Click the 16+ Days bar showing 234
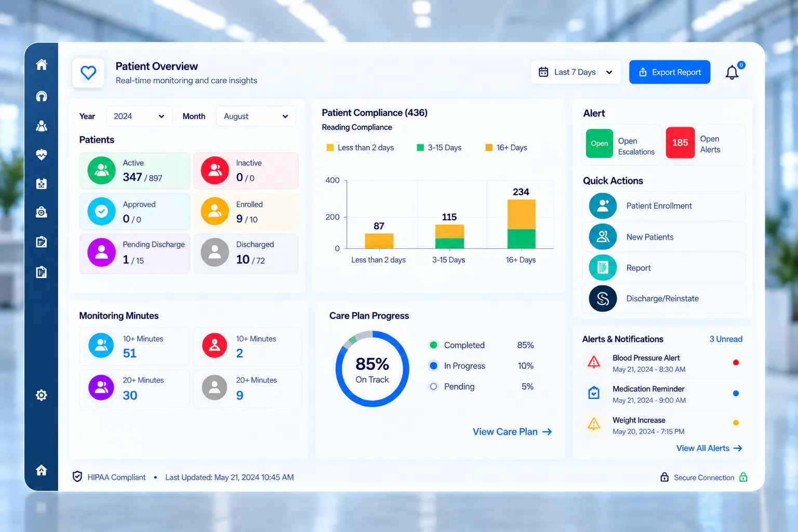This screenshot has width=798, height=532. pos(521,224)
